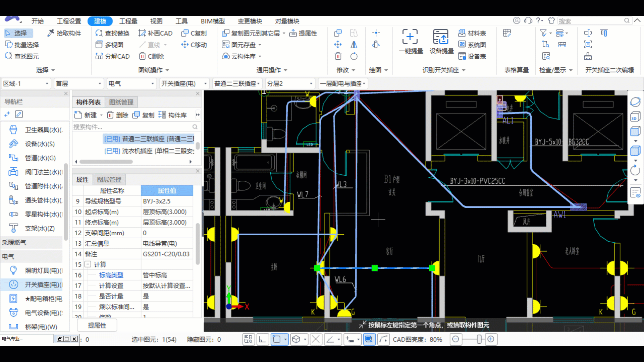Screen dimensions: 644x362
Task: Click the 提属性 button below the properties
Action: [x=97, y=325]
